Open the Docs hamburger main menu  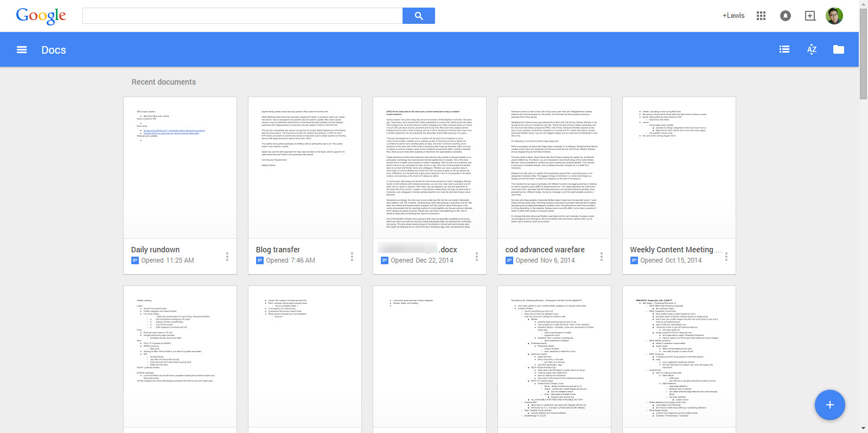22,50
